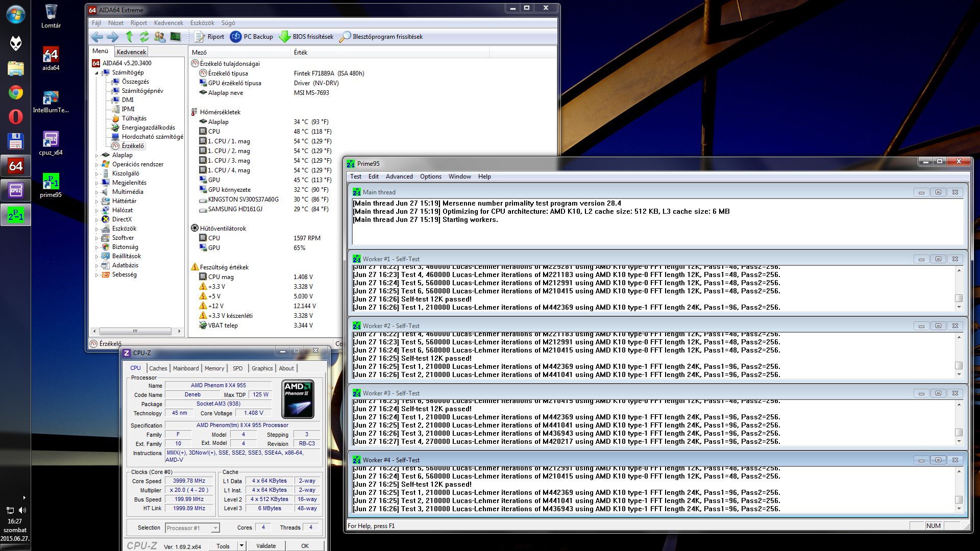
Task: Click the Tools button in CPU-Z
Action: pos(223,546)
